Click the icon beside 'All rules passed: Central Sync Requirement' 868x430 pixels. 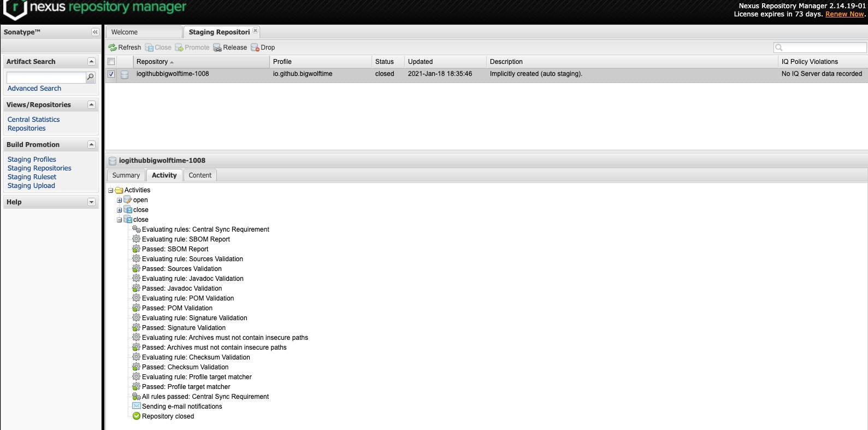(x=137, y=397)
